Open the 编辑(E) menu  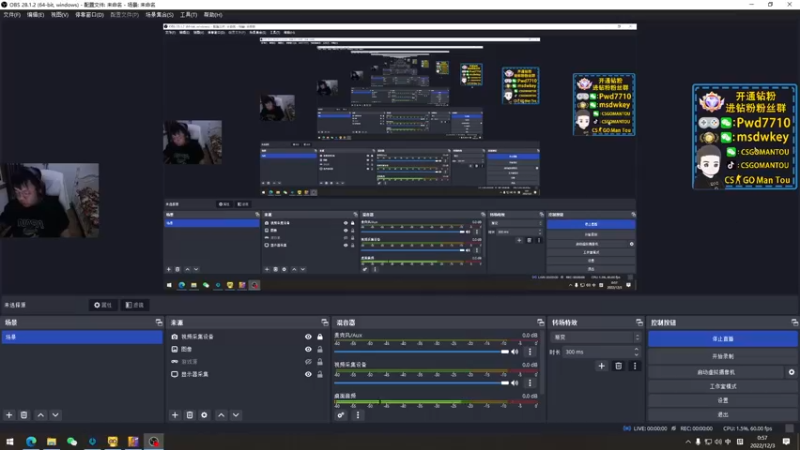pos(35,15)
